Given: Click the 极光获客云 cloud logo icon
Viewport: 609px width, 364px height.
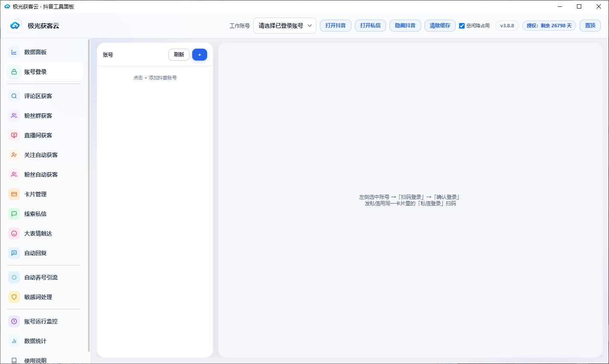Looking at the screenshot, I should pyautogui.click(x=15, y=26).
